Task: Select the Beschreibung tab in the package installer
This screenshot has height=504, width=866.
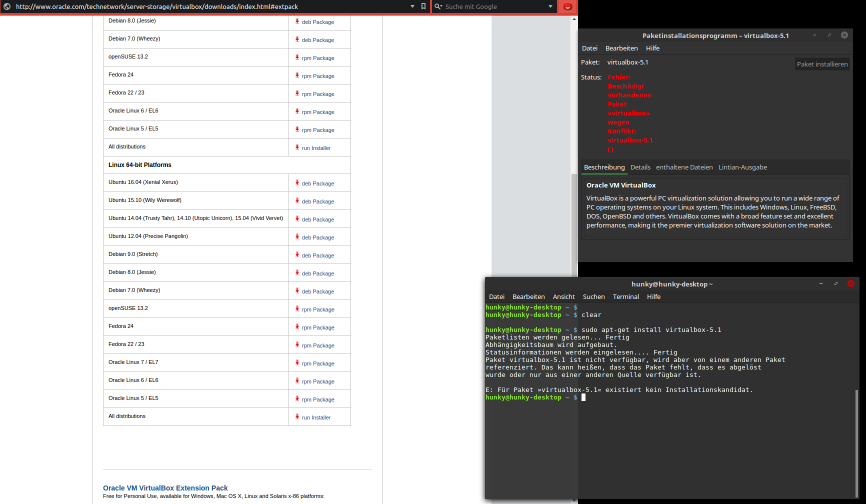Action: coord(604,167)
